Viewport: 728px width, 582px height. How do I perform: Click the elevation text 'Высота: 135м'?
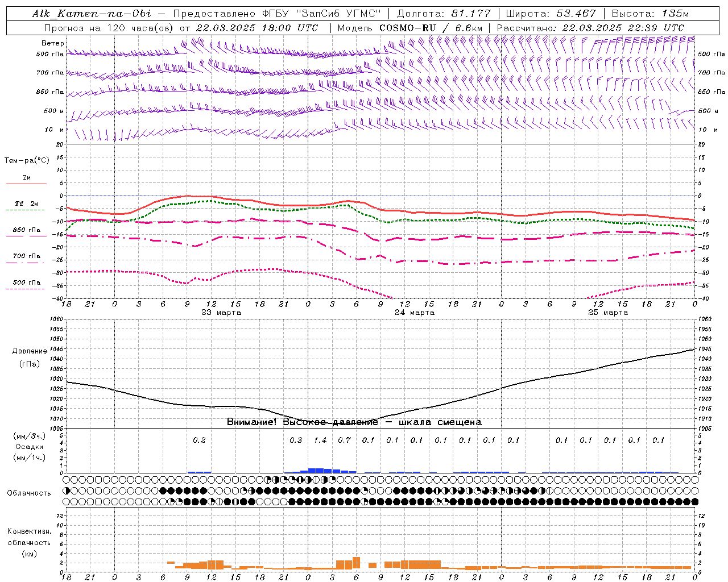(650, 14)
